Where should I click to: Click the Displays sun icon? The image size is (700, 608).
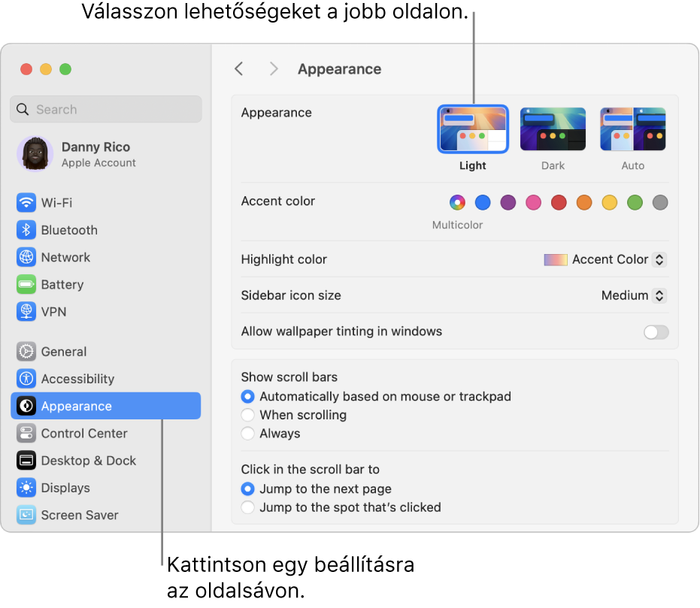pos(26,488)
